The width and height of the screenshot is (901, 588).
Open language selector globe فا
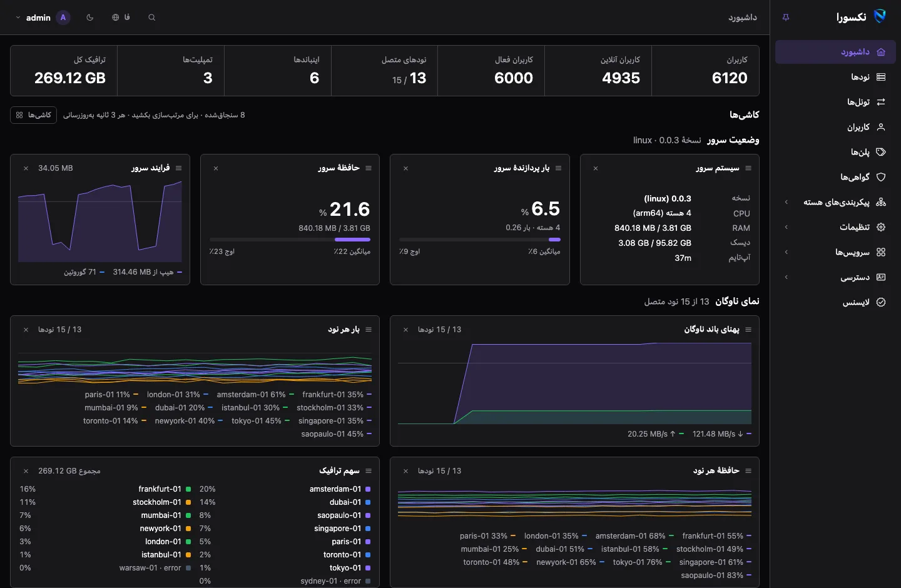tap(121, 18)
